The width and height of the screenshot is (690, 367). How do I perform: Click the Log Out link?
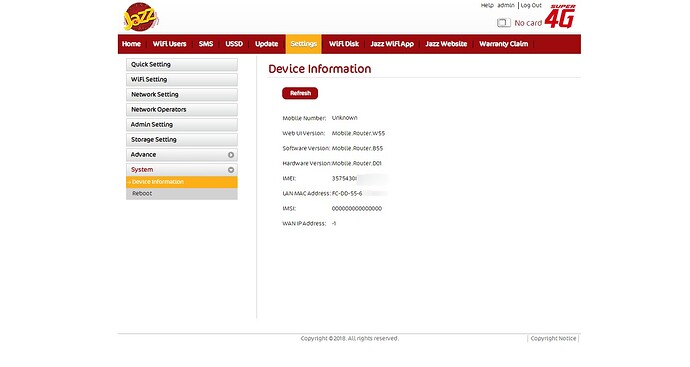(x=531, y=5)
